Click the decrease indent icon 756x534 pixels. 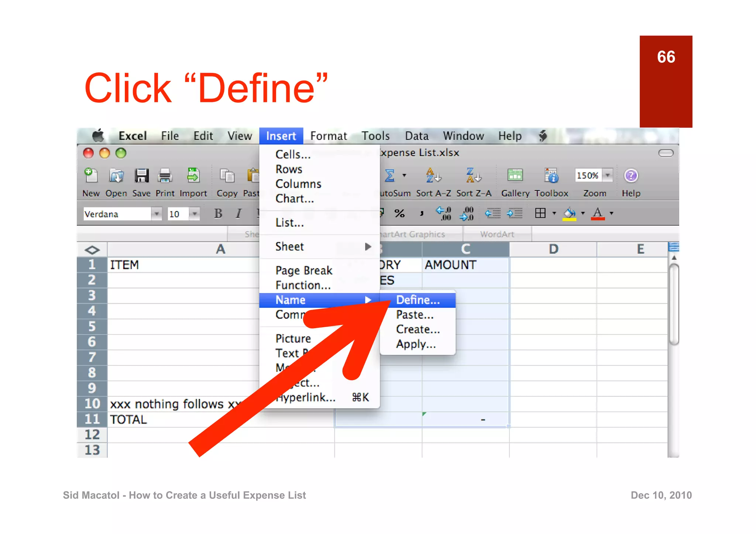click(493, 213)
